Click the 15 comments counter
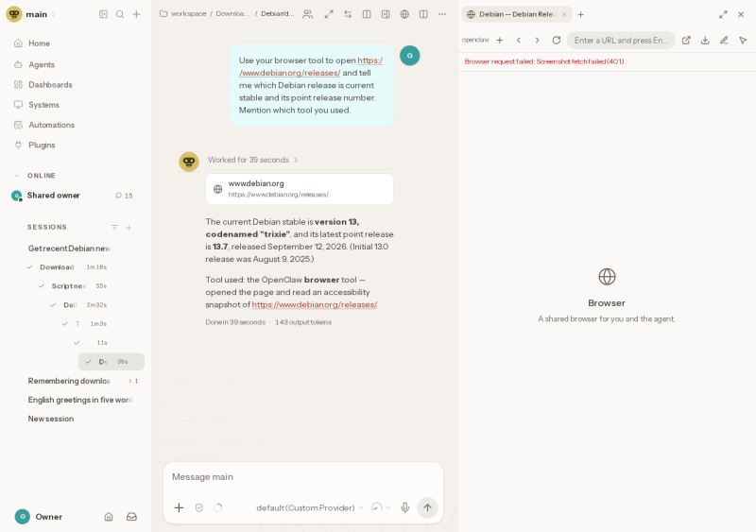This screenshot has height=532, width=756. [x=124, y=196]
